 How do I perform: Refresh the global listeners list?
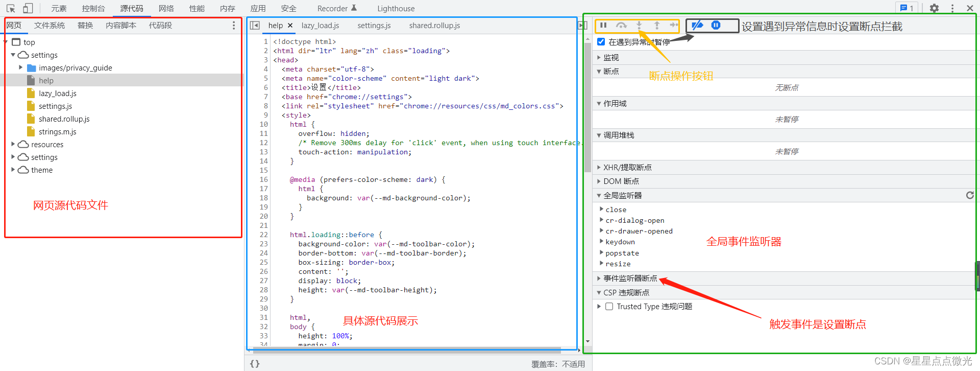[970, 195]
